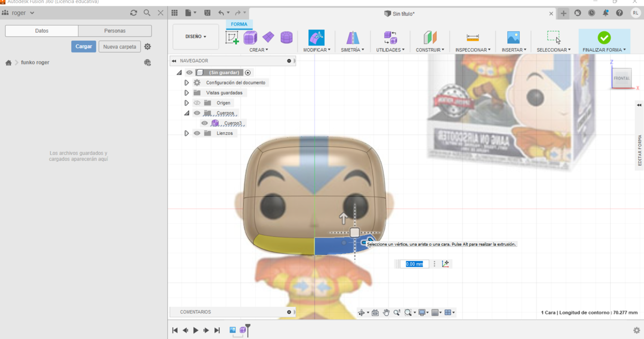Open the notifications bell
This screenshot has height=339, width=644.
click(605, 13)
